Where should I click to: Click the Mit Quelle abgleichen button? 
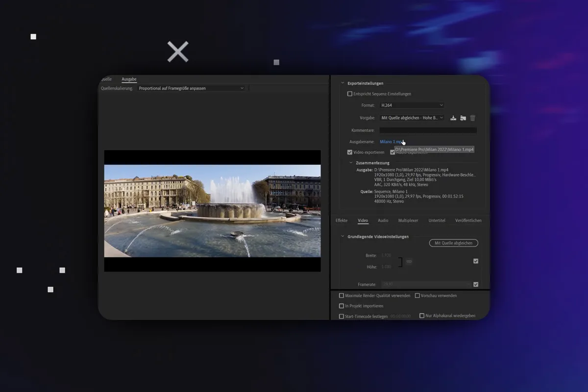453,243
